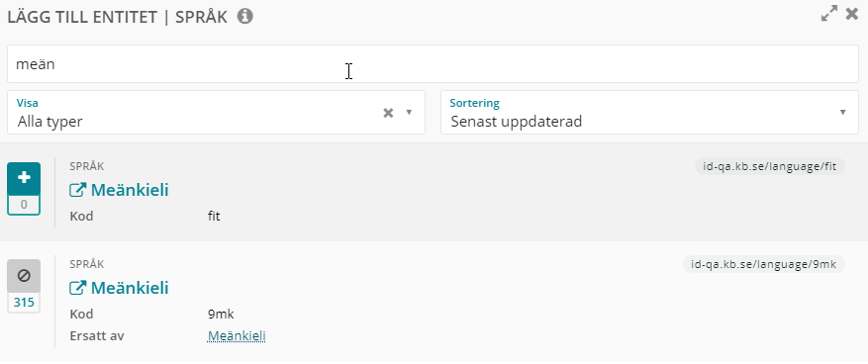
Task: Click the id-qa.kb.se/language/9mk URI badge
Action: coord(764,264)
